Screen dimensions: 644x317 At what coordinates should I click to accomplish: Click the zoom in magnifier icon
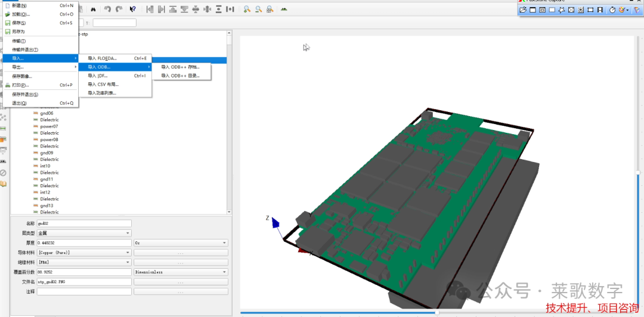(246, 9)
